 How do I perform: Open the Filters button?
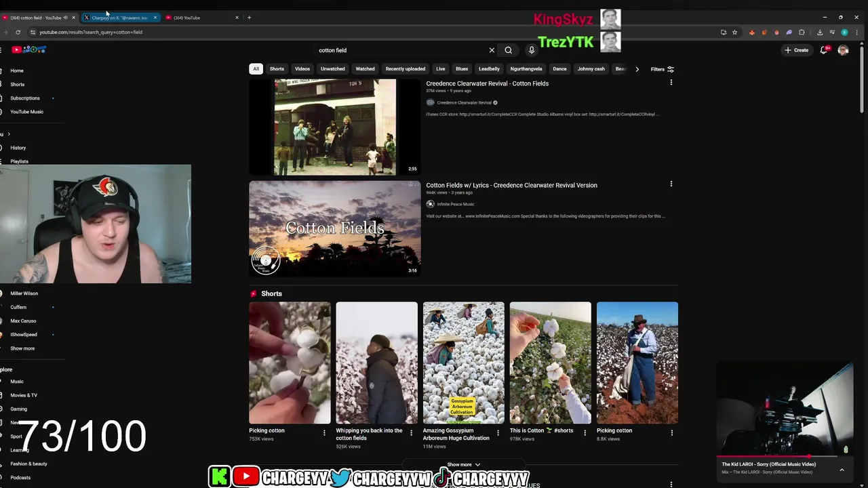(x=663, y=69)
